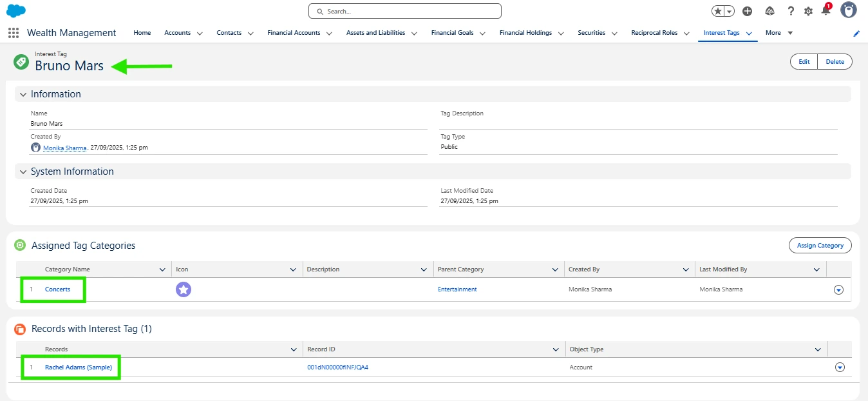Open the Entertainment parent category link
The height and width of the screenshot is (401, 868).
tap(457, 289)
